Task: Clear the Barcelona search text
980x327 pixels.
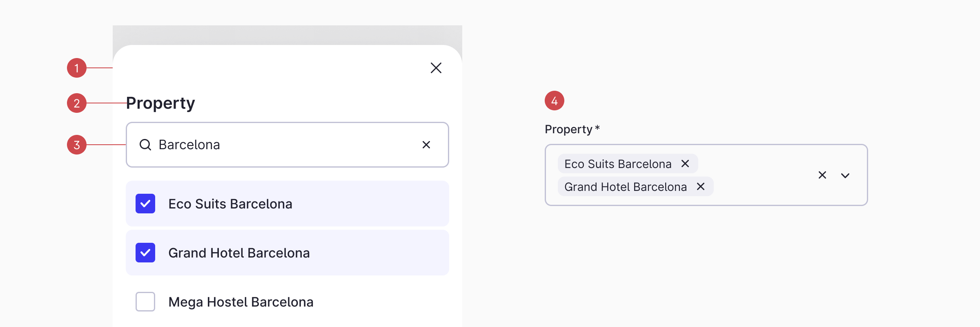Action: 426,145
